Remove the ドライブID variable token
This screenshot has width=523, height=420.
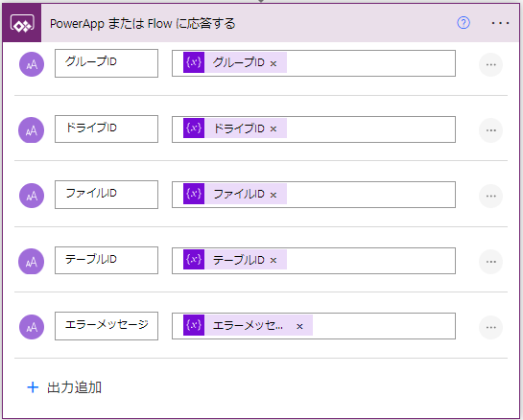pyautogui.click(x=273, y=129)
